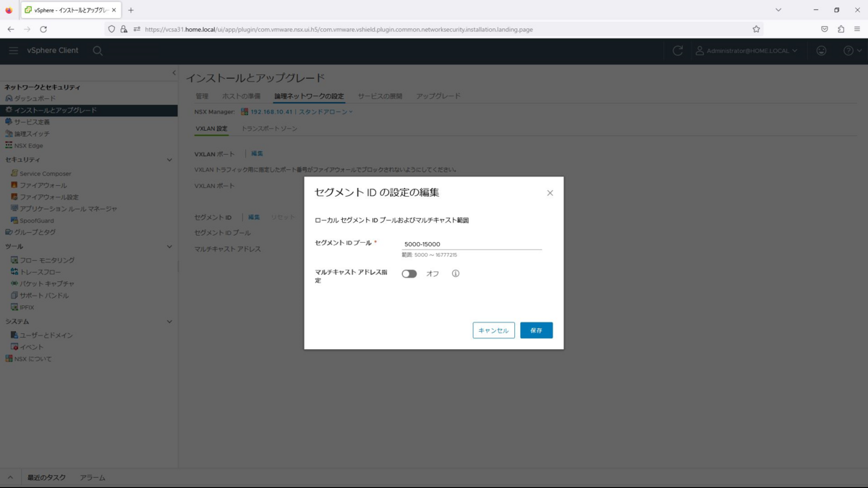Switch to the 管理 tab

click(x=202, y=96)
